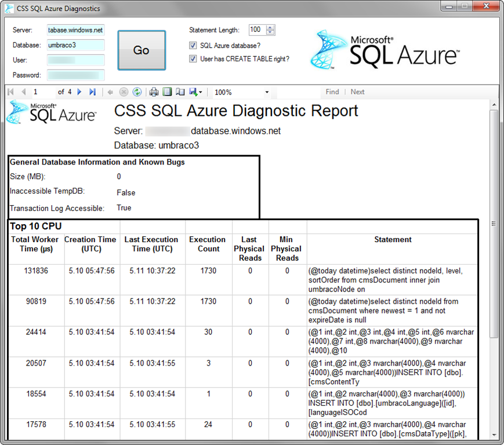Open the 100% zoom dropdown

tap(267, 92)
